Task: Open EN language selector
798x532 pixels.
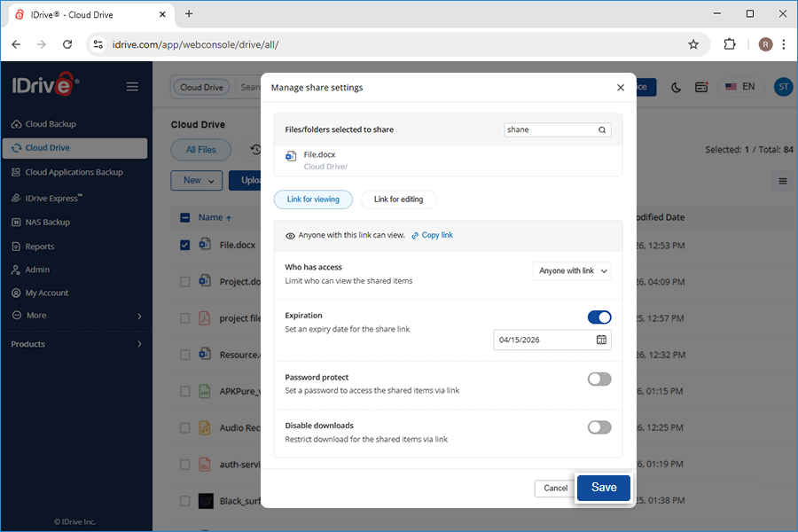Action: [740, 87]
